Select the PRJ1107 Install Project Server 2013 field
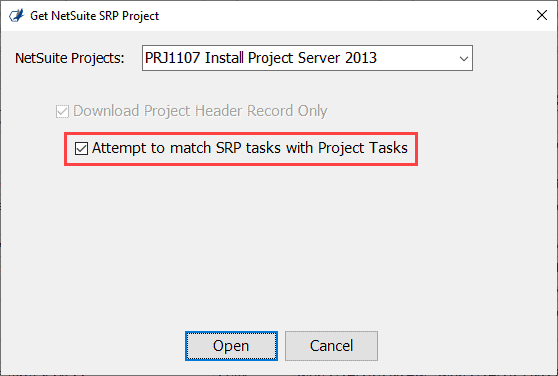 tap(307, 58)
